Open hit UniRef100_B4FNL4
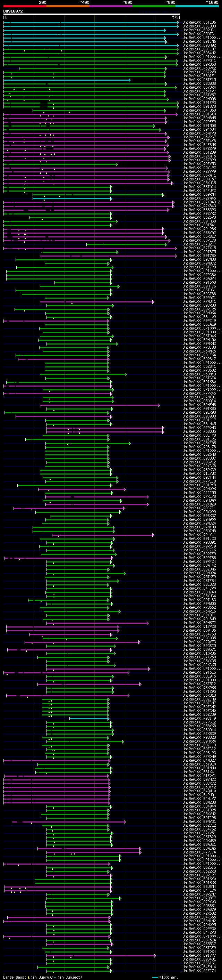Screen dimensions: 222x980 pos(199,967)
